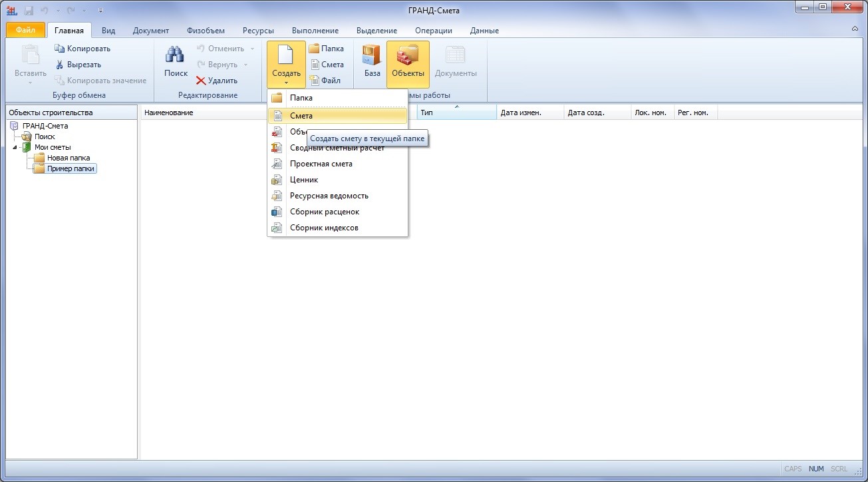Click the small Файл button beside Создать
This screenshot has width=868, height=482.
(x=325, y=81)
